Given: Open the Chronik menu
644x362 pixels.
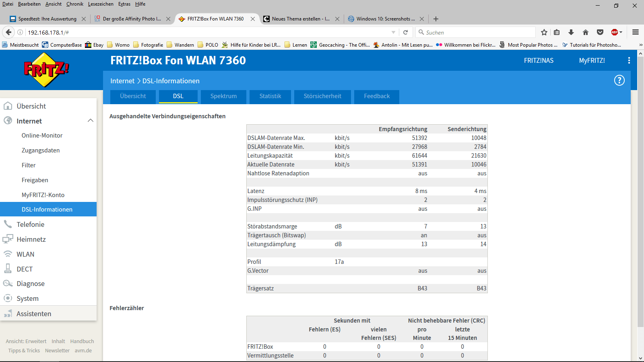Looking at the screenshot, I should tap(74, 4).
